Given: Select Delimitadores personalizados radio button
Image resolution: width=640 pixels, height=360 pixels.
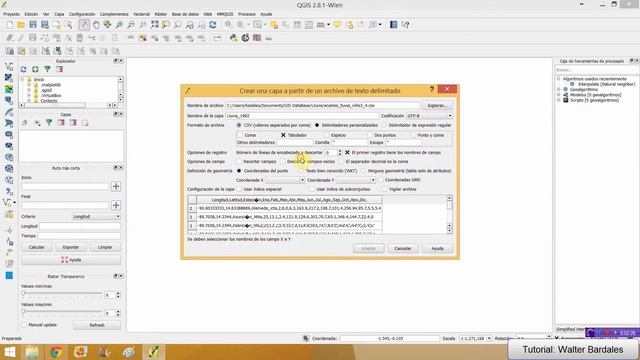Looking at the screenshot, I should pos(317,125).
